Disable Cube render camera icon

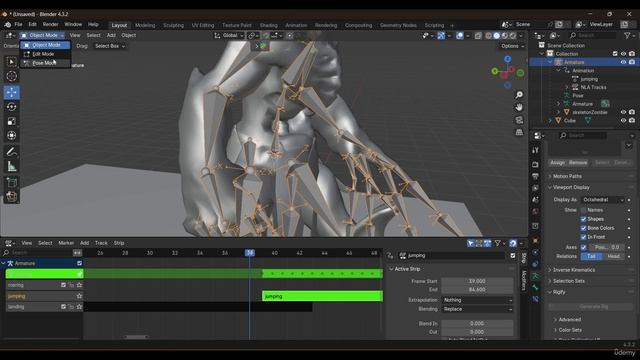tap(632, 121)
